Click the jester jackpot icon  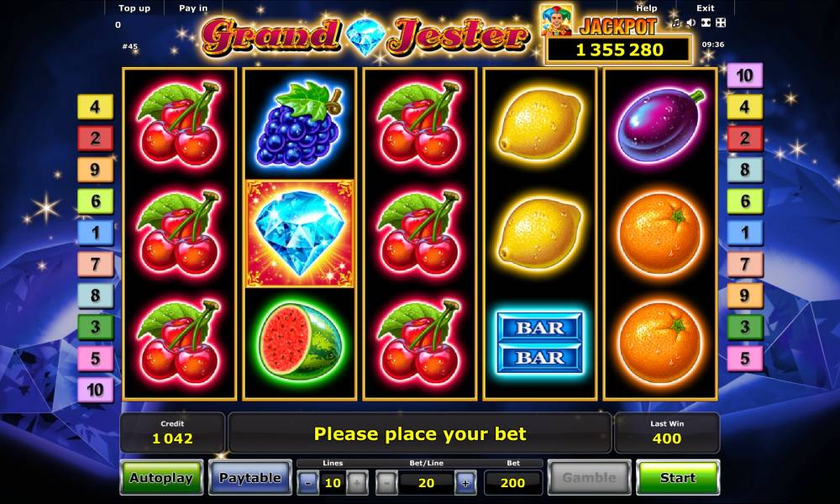point(556,20)
